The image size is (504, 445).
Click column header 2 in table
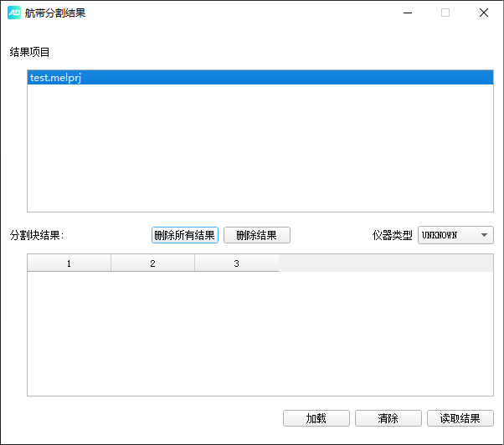152,263
